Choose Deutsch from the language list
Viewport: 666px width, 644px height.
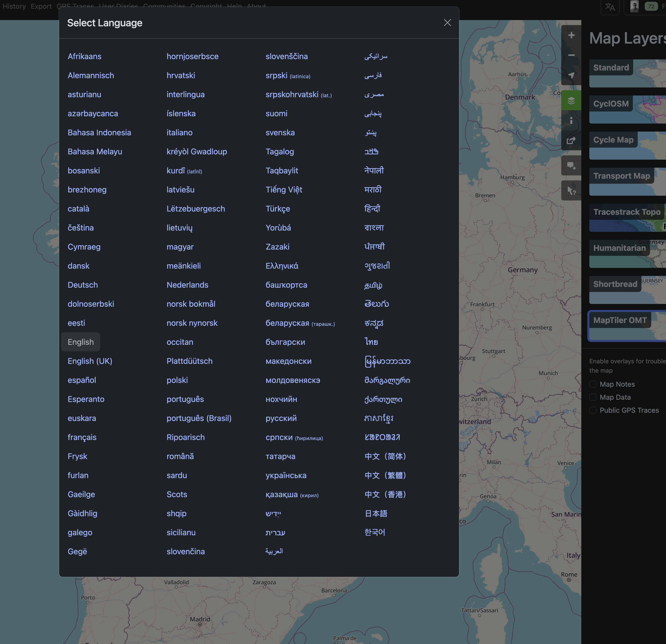83,285
